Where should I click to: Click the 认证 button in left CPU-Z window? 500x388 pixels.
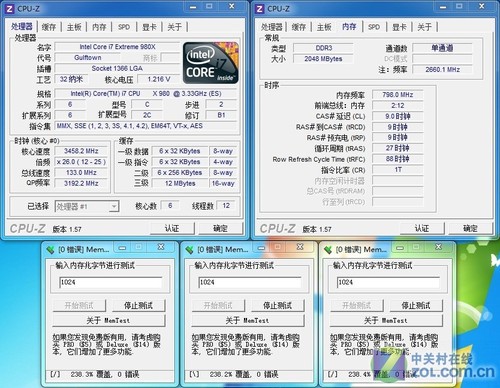172,229
